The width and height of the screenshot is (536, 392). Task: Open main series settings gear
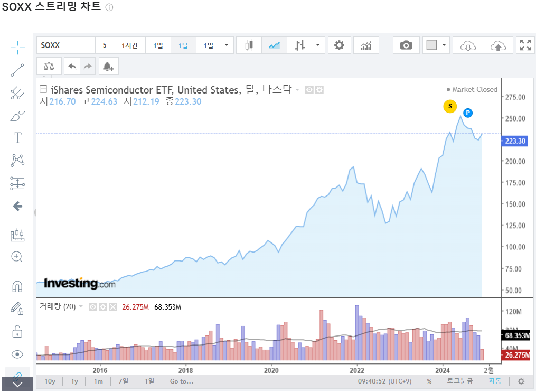tap(319, 90)
